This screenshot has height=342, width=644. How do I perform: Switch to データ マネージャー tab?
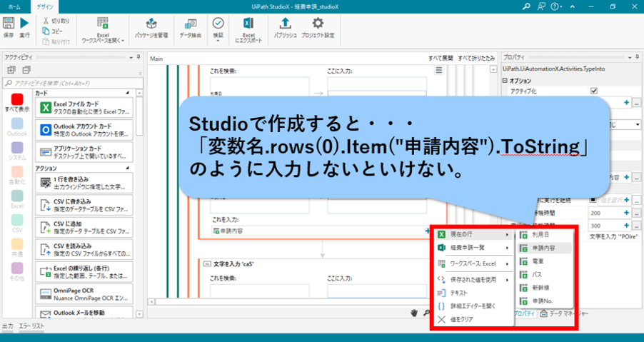[x=565, y=313]
